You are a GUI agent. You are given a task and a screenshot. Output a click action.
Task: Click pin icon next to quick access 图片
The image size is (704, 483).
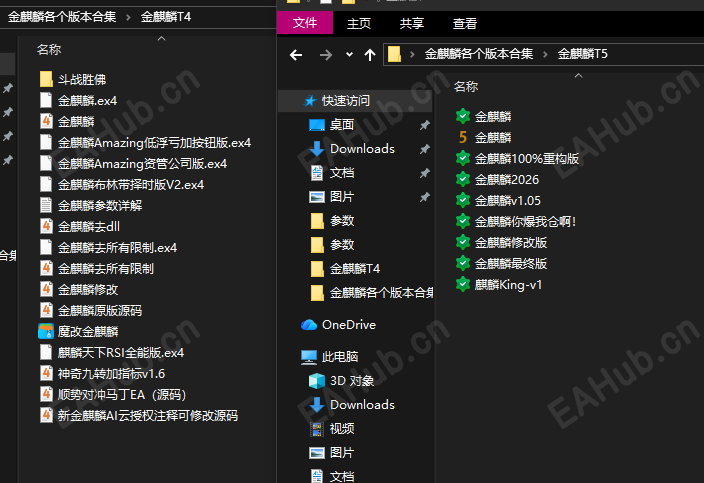(x=424, y=197)
